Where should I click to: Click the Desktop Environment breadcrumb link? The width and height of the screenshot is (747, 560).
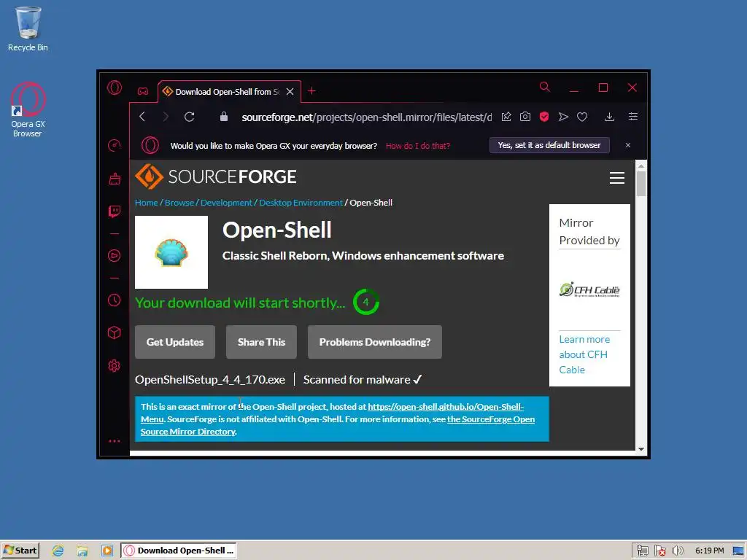pos(301,203)
